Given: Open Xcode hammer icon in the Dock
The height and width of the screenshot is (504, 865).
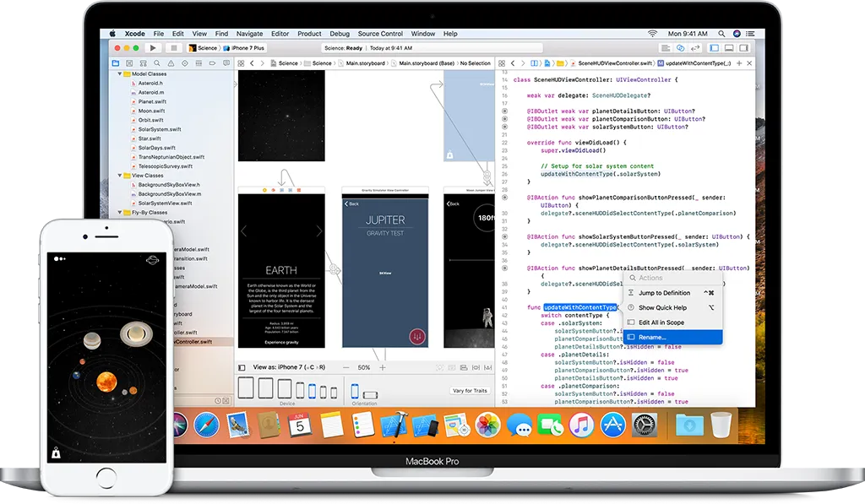Looking at the screenshot, I should coord(394,426).
